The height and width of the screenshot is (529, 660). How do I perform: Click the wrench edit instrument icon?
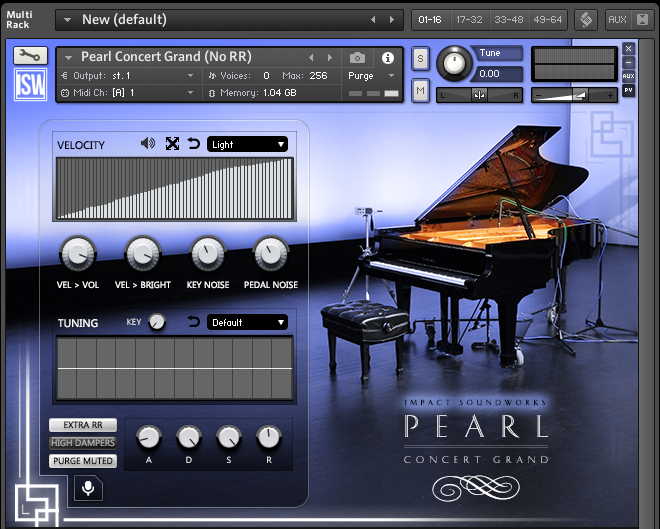(x=30, y=56)
